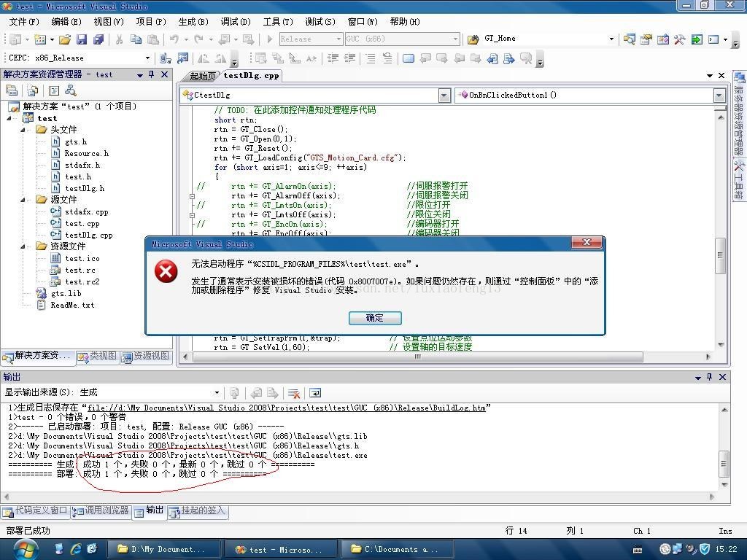Screen dimensions: 747x560
Task: Select test.rc2 in the resource files
Action: [82, 282]
